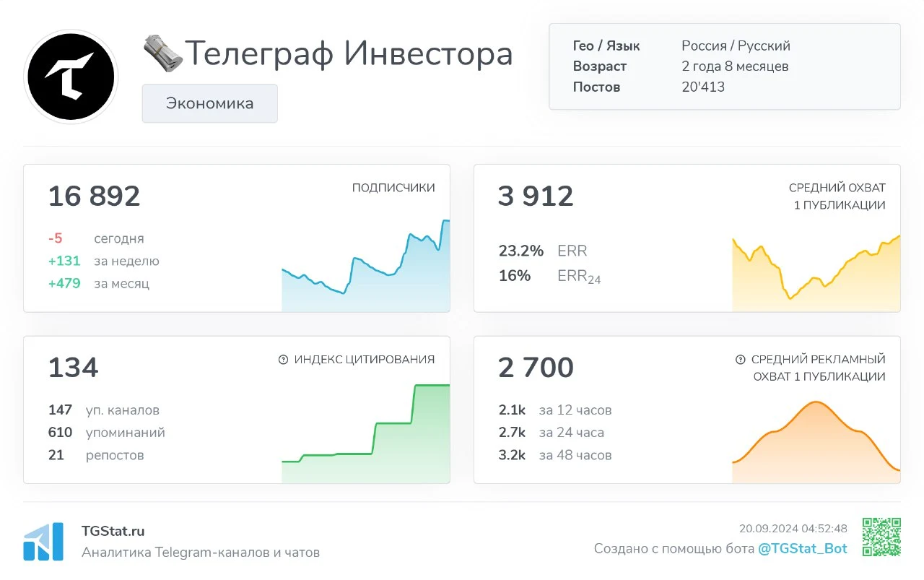The height and width of the screenshot is (580, 924).
Task: Open the TGStat.ru link
Action: (113, 531)
